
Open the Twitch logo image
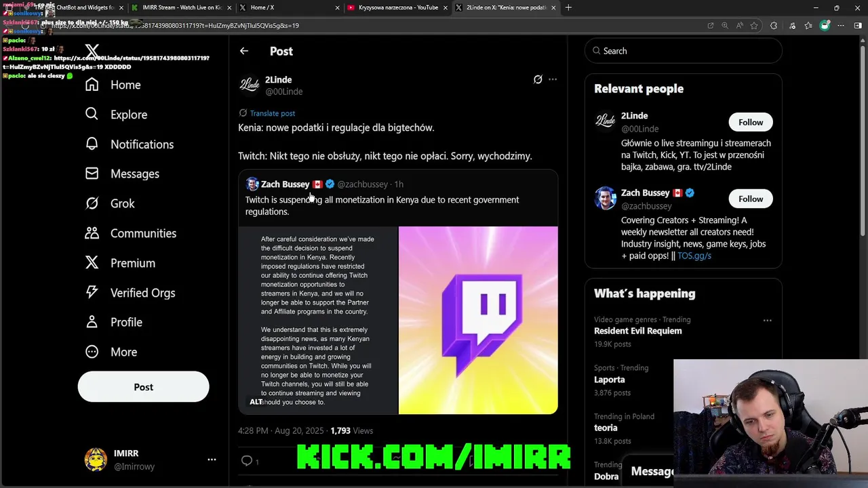478,320
